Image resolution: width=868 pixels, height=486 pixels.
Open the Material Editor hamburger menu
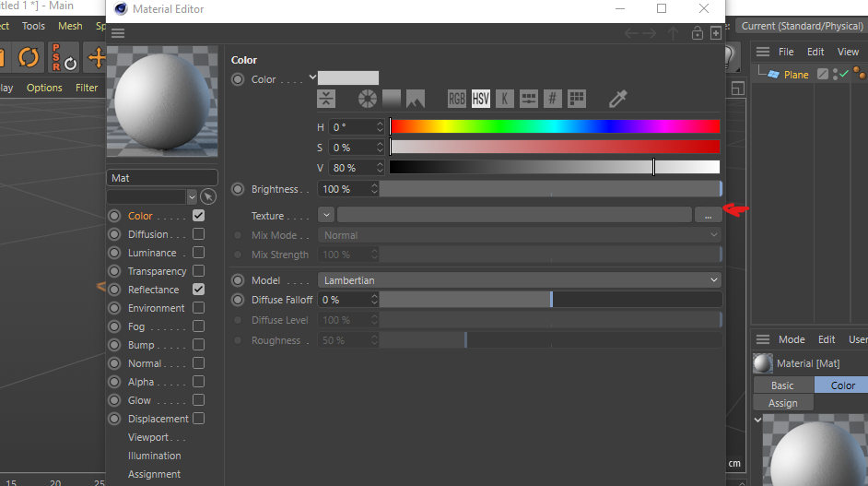click(118, 33)
